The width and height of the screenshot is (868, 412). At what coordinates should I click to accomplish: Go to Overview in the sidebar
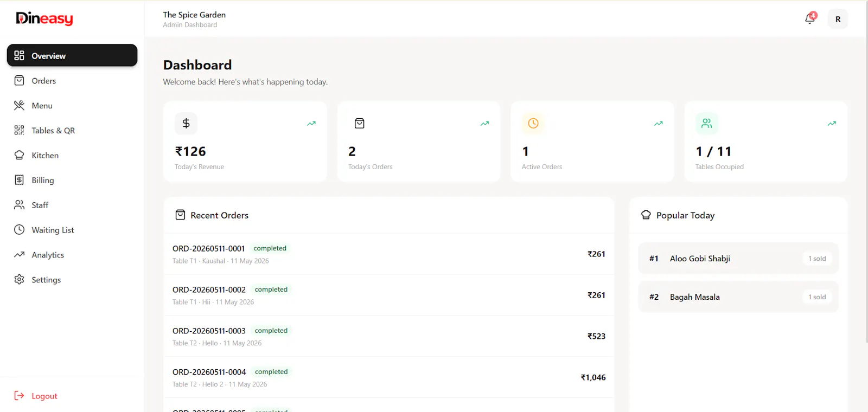point(72,55)
